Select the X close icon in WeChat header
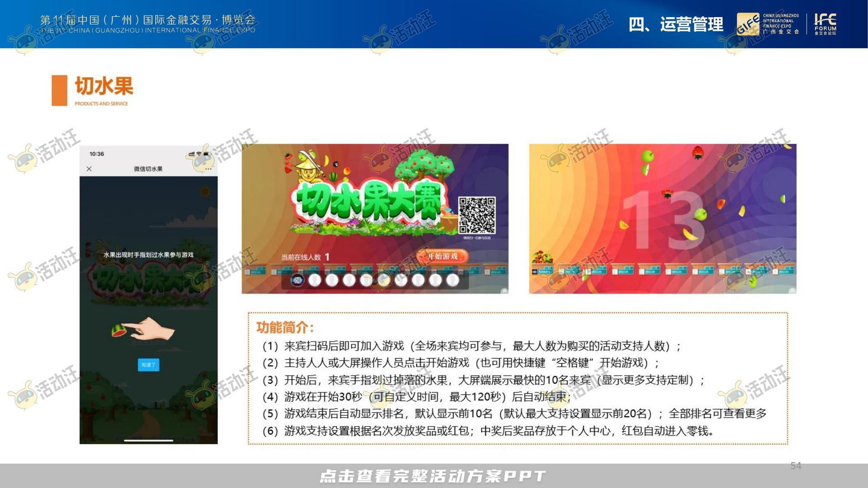 pos(89,169)
